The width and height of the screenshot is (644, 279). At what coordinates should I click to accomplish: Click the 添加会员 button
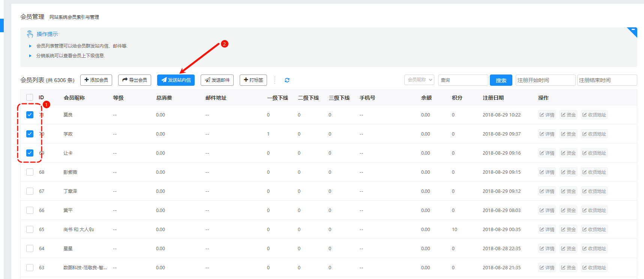point(96,80)
